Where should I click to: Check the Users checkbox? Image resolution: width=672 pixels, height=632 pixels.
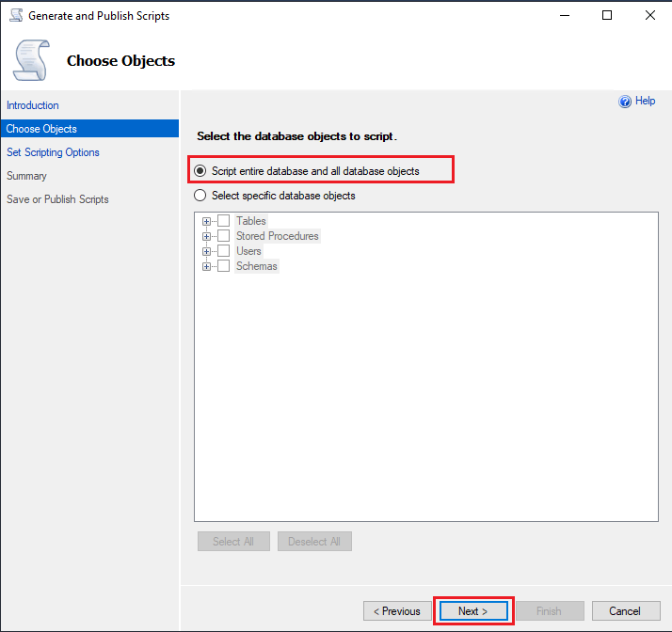point(224,251)
